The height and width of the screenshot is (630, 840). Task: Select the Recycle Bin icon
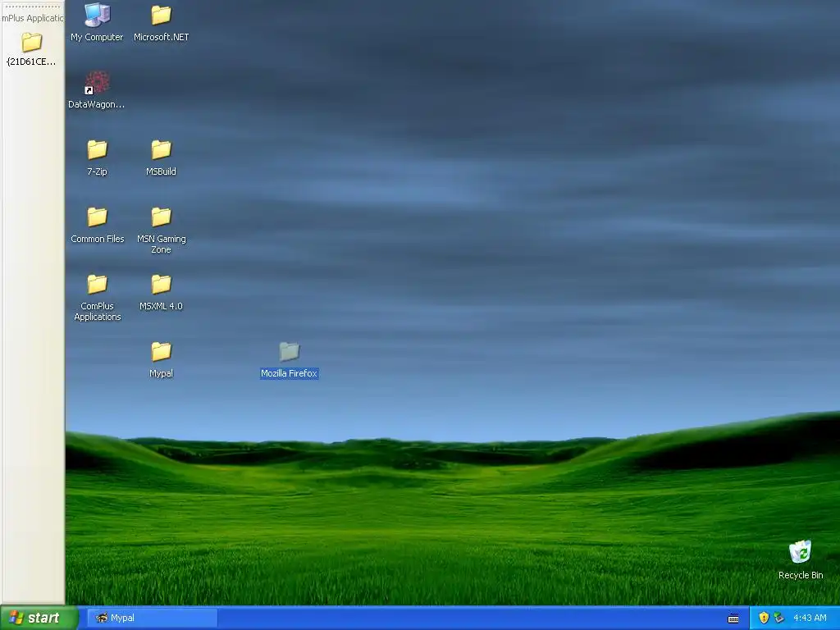801,559
